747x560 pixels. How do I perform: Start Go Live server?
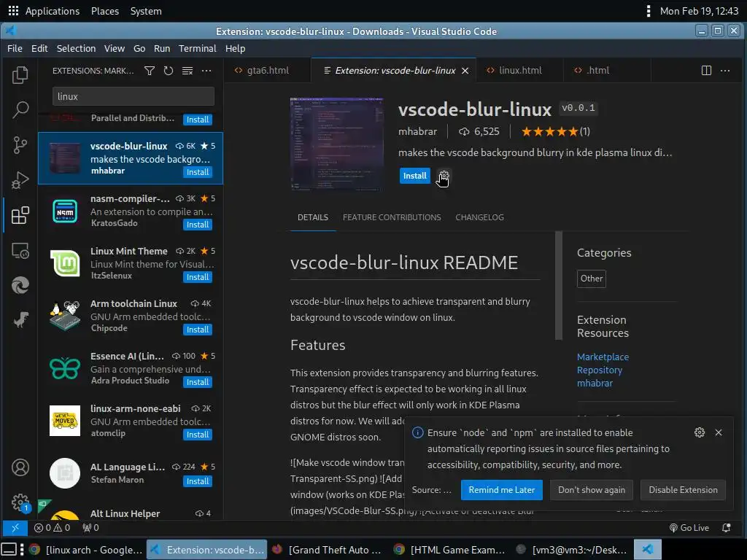pyautogui.click(x=689, y=528)
